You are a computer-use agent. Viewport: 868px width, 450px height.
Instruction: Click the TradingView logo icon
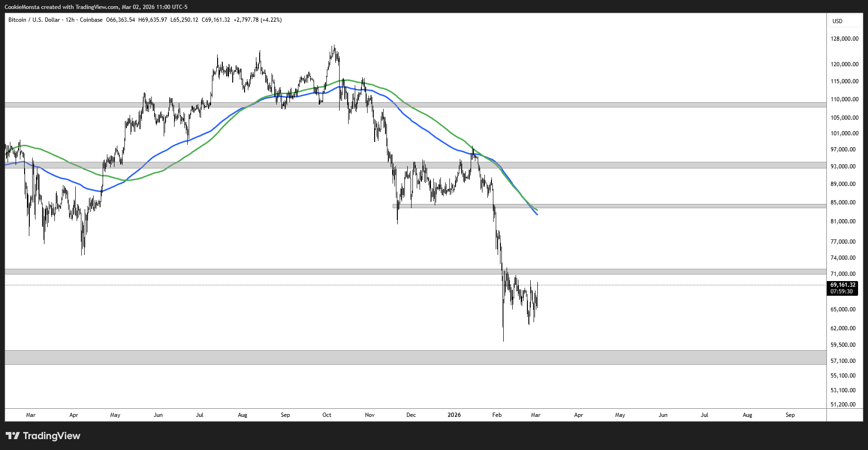pos(12,436)
